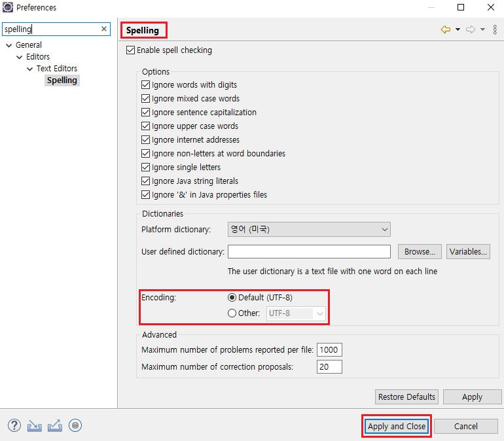Viewport: 504px width, 441px height.
Task: Open the three-dot view menu
Action: [495, 29]
